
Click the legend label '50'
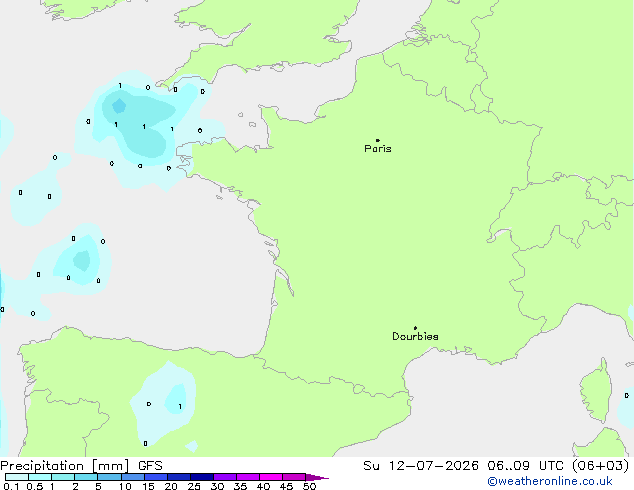point(309,486)
